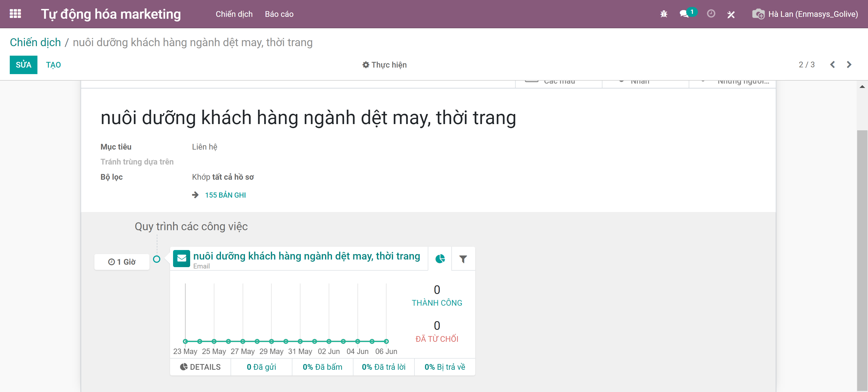Click the TẠO create button

click(53, 65)
